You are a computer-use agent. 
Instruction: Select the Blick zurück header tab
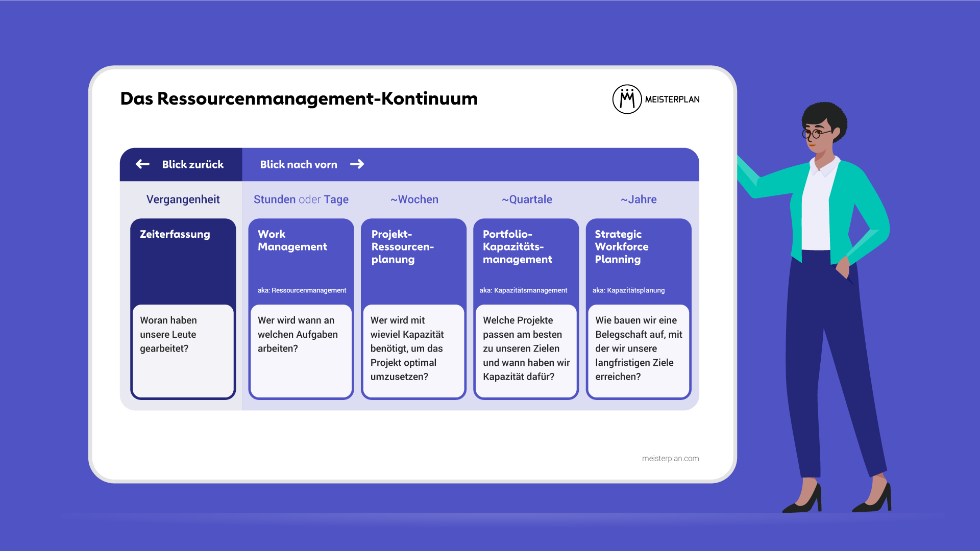(x=181, y=164)
